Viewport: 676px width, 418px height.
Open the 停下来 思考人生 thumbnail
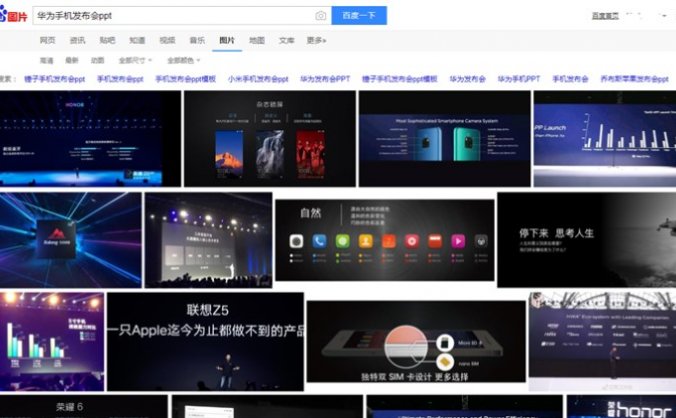pos(586,240)
